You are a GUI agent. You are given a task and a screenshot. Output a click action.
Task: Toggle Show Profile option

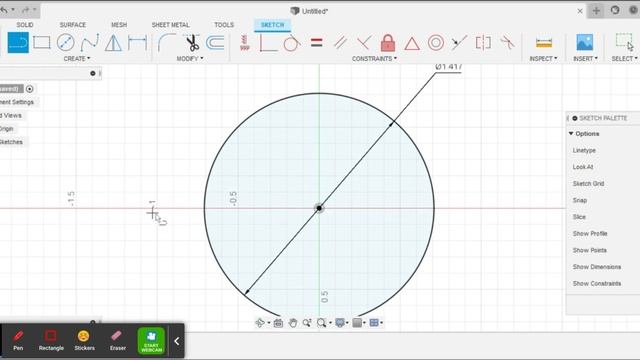pyautogui.click(x=590, y=233)
